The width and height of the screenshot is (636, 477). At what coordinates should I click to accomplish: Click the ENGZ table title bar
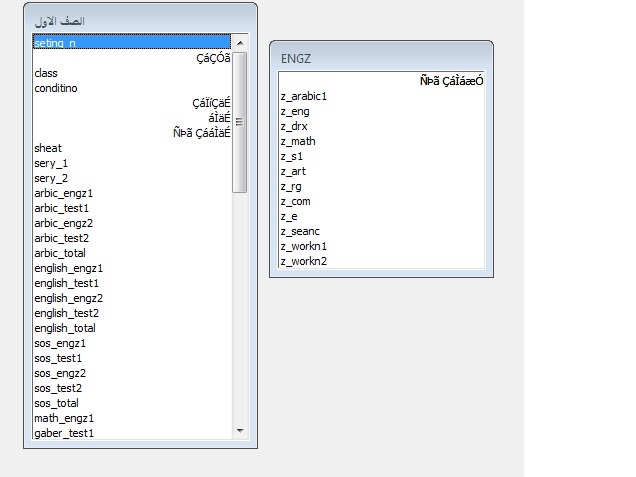click(x=381, y=59)
